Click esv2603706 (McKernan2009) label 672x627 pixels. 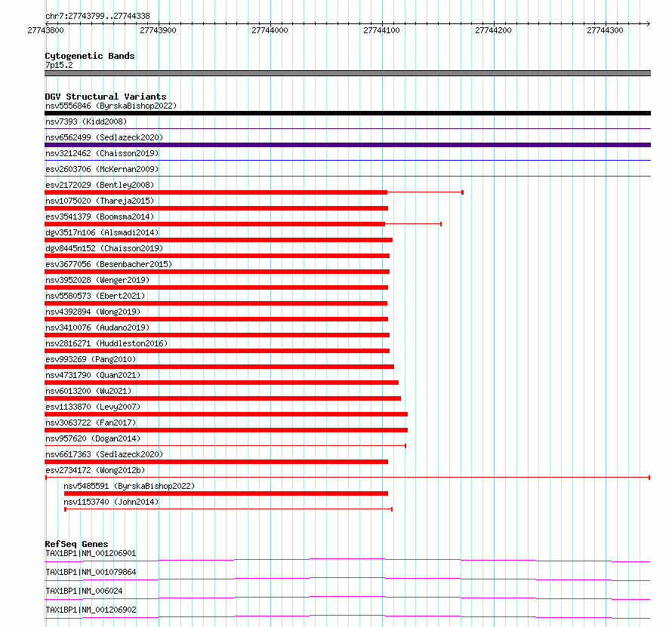[102, 169]
